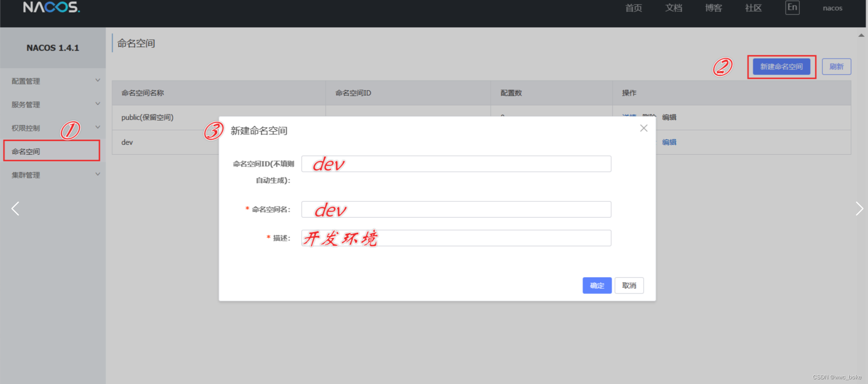This screenshot has width=868, height=384.
Task: Expand 配置管理 menu chevron
Action: pos(98,80)
